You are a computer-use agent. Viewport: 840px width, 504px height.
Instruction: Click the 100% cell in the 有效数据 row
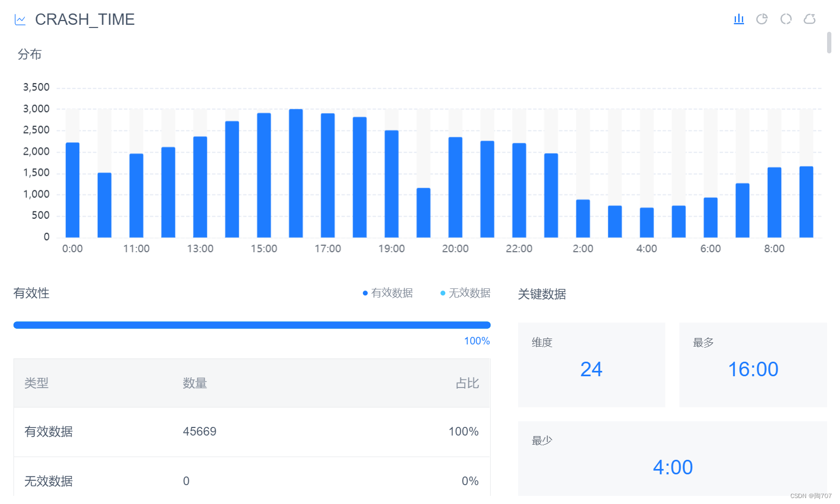click(464, 432)
